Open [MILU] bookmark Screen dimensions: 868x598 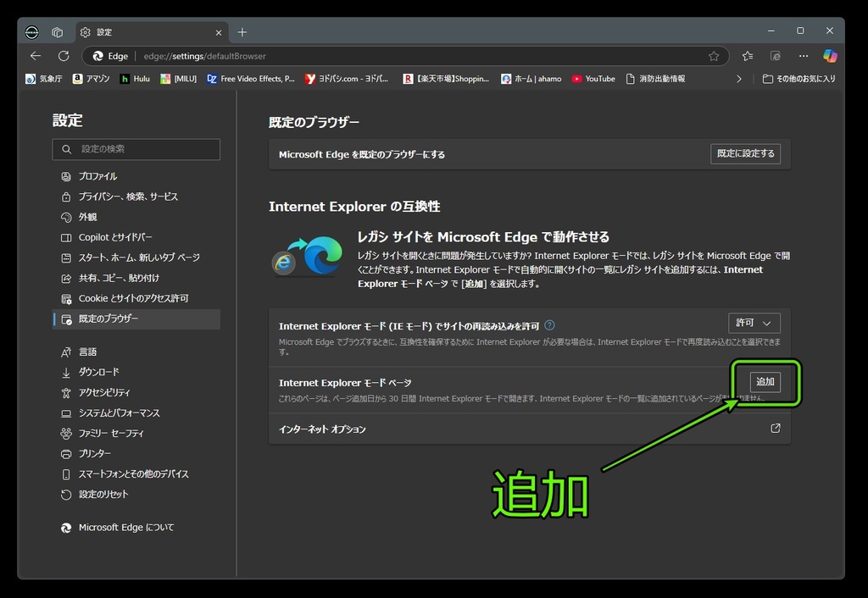click(x=178, y=79)
